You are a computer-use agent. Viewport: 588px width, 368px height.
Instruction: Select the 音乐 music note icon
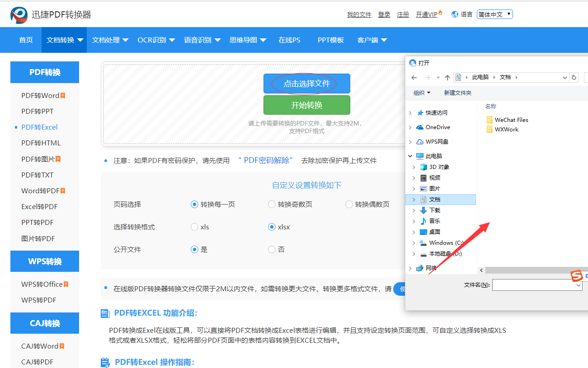click(423, 221)
